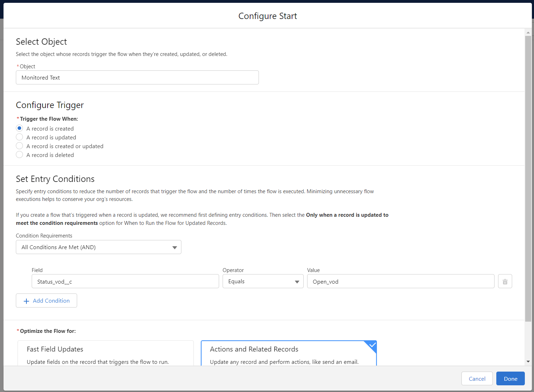
Task: Click checkmark on Actions and Related Records
Action: coord(372,345)
